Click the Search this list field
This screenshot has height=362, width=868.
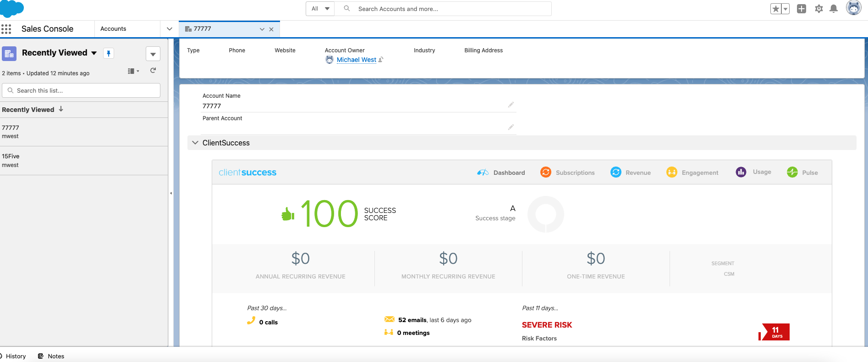(x=81, y=90)
